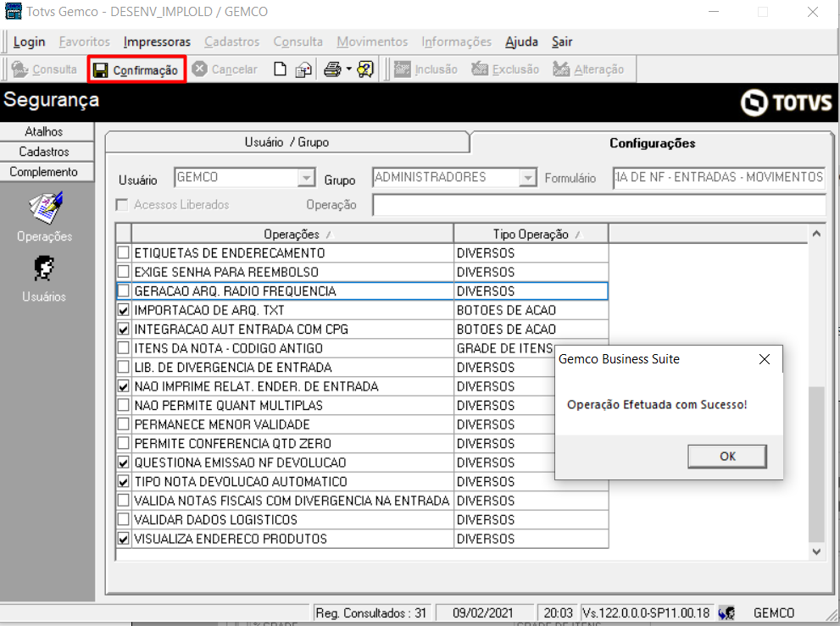Toggle EXIGE SENHA PARA REEMBOLSO checkbox

coord(123,272)
